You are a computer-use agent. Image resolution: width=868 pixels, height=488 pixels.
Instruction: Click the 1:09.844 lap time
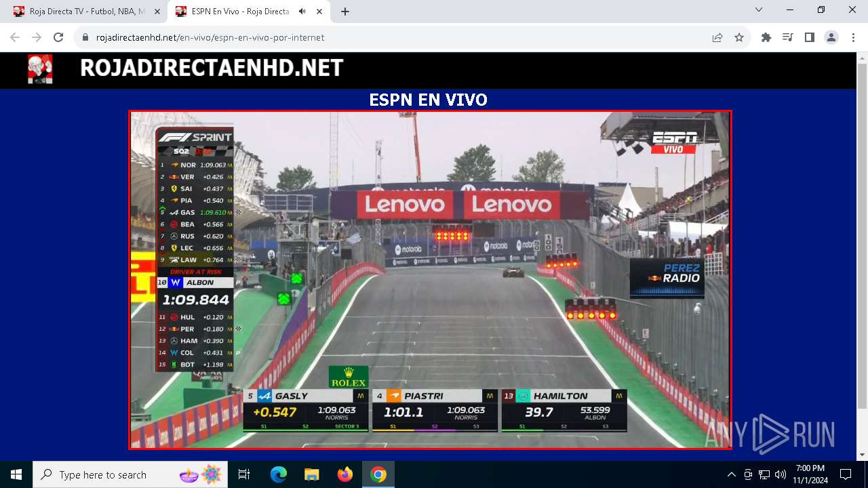195,300
